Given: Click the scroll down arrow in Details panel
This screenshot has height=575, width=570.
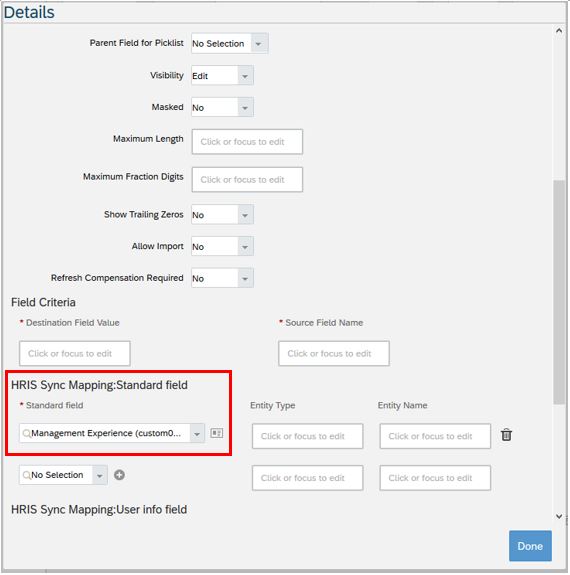Looking at the screenshot, I should coord(559,516).
